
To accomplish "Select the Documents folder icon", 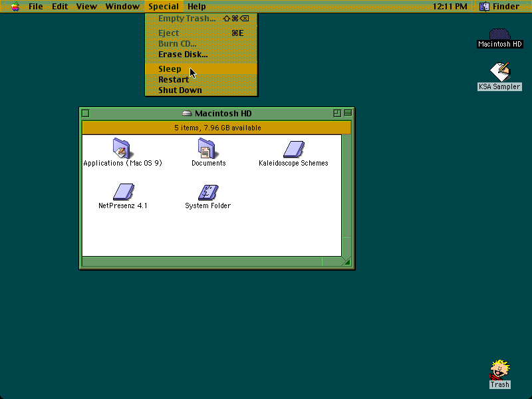I will click(x=207, y=148).
